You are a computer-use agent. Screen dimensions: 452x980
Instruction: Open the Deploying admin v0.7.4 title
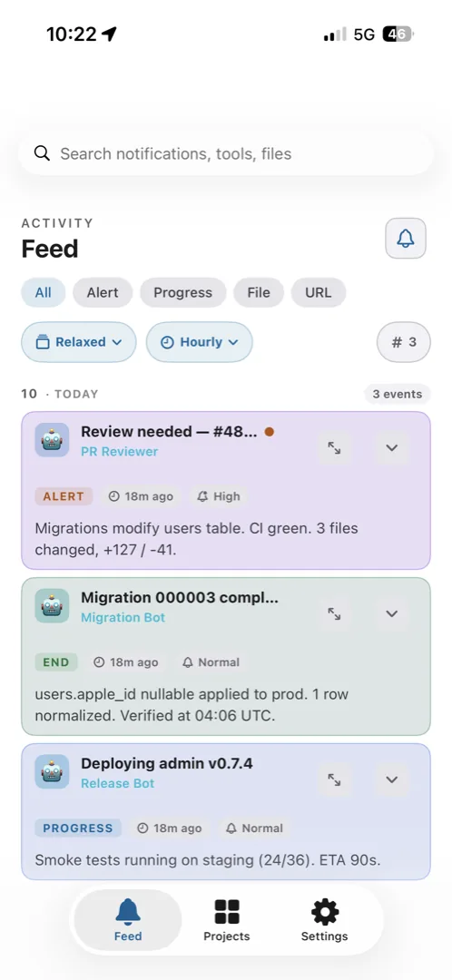tap(167, 763)
